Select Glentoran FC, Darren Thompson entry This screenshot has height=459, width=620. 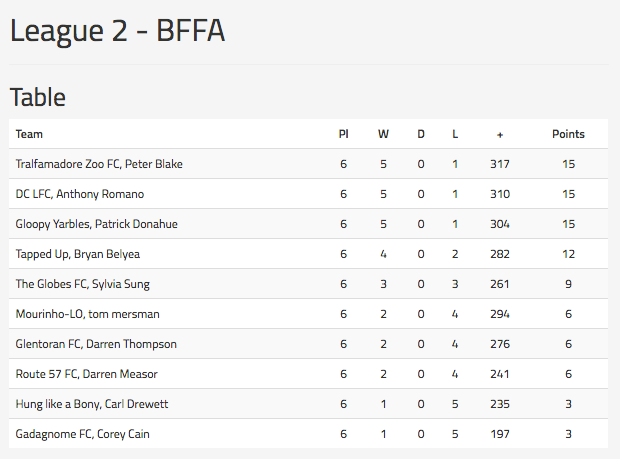tap(96, 344)
